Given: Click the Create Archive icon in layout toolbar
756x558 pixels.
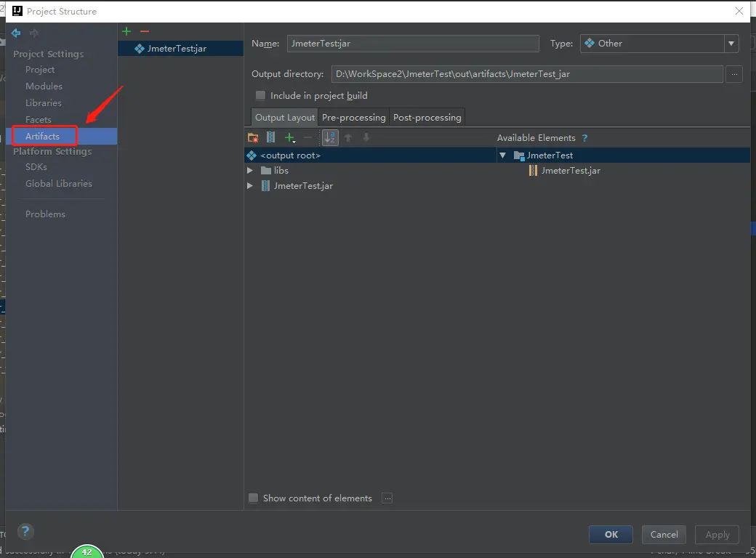Looking at the screenshot, I should (271, 138).
